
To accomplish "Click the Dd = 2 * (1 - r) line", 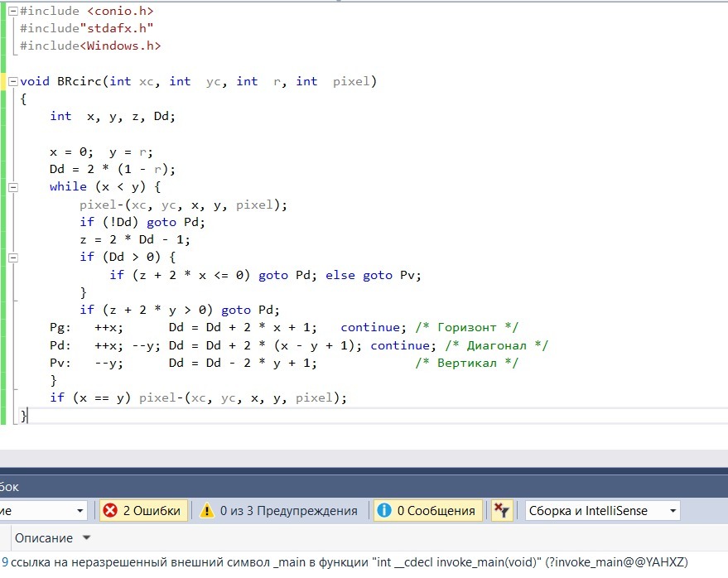I will click(x=113, y=170).
